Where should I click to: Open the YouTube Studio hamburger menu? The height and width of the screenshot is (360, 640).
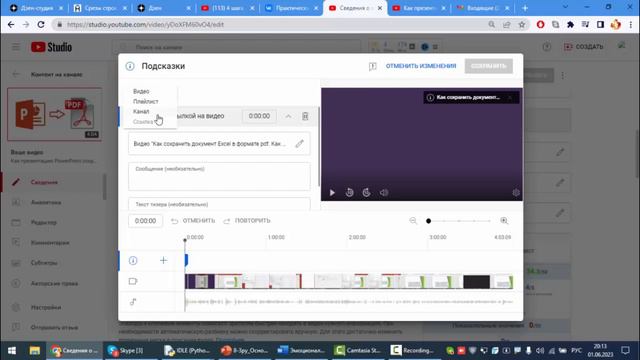pyautogui.click(x=16, y=47)
